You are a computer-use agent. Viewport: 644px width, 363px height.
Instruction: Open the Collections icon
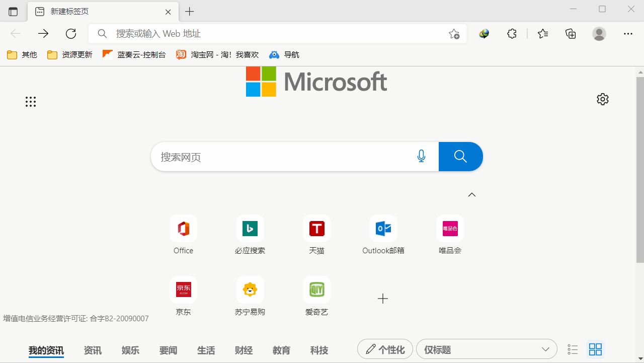[571, 34]
